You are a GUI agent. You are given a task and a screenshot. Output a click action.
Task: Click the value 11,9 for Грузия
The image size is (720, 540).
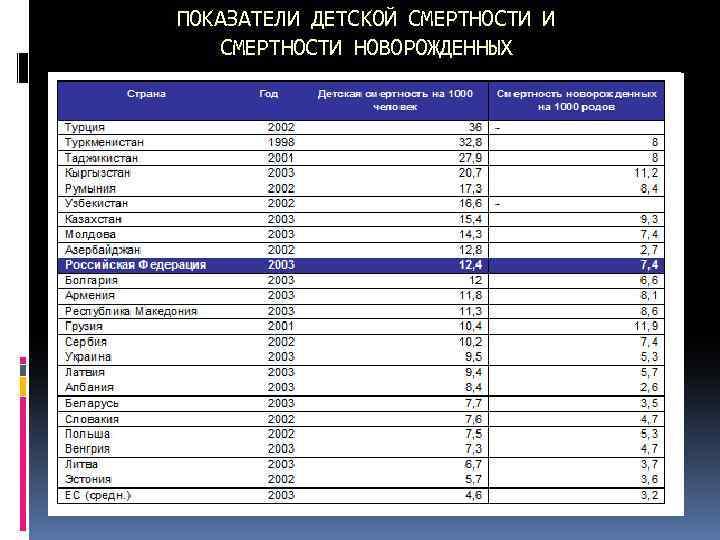tap(646, 326)
